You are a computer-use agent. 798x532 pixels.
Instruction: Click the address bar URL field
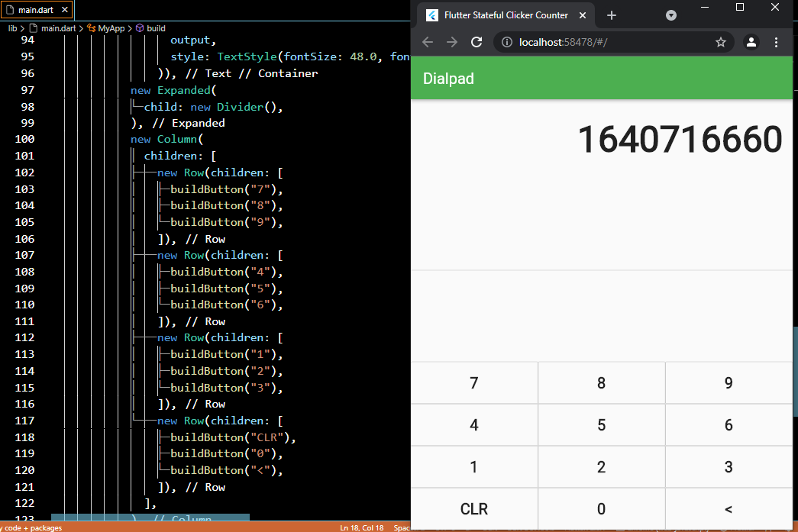pyautogui.click(x=580, y=43)
